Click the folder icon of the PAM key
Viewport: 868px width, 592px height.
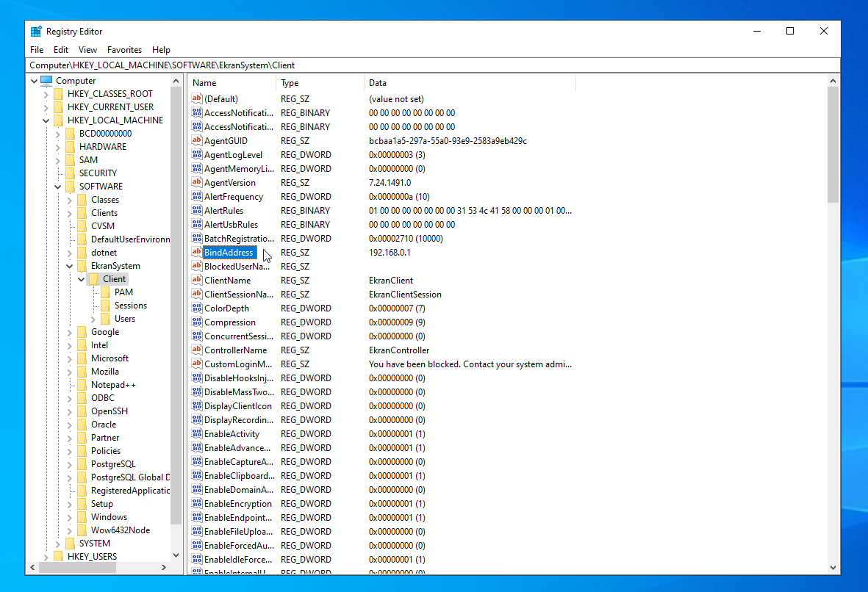pos(105,292)
